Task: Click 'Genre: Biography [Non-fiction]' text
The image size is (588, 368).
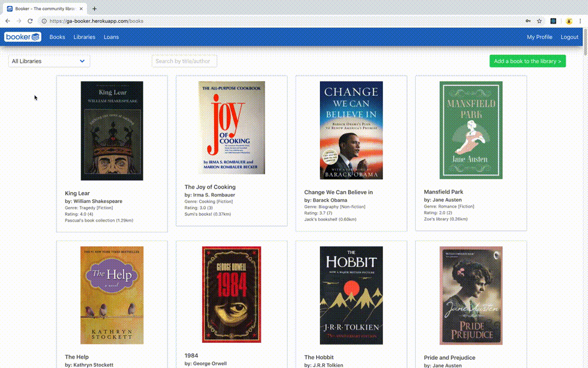Action: (x=335, y=206)
